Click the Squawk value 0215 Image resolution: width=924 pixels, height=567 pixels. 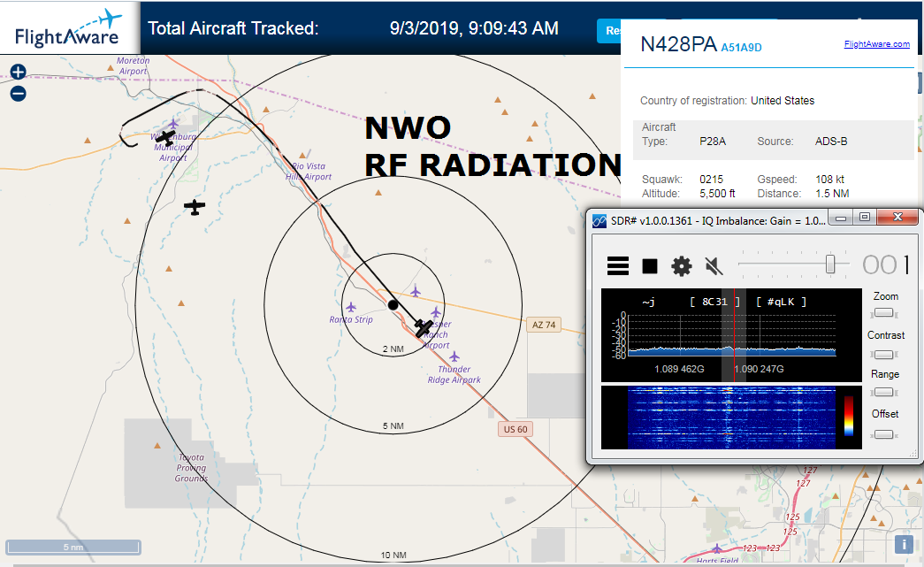[x=711, y=180]
